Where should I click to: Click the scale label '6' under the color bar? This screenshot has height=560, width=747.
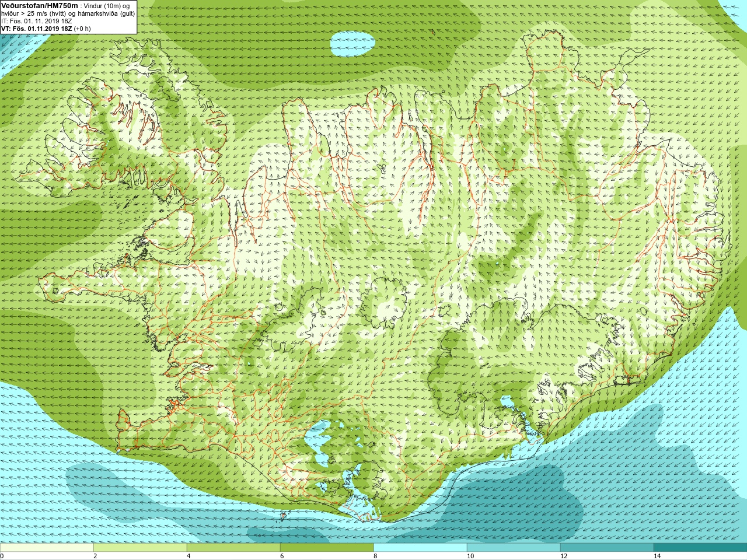[x=282, y=556]
